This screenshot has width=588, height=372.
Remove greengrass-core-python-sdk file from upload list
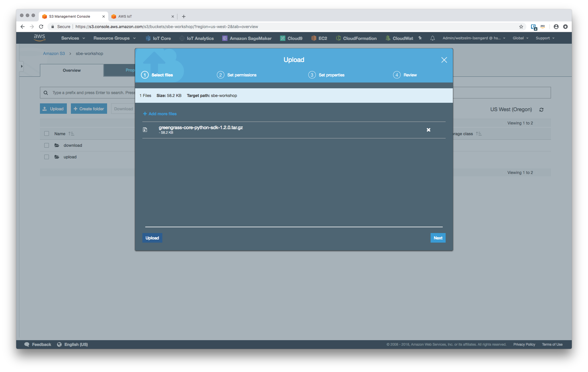(x=429, y=130)
